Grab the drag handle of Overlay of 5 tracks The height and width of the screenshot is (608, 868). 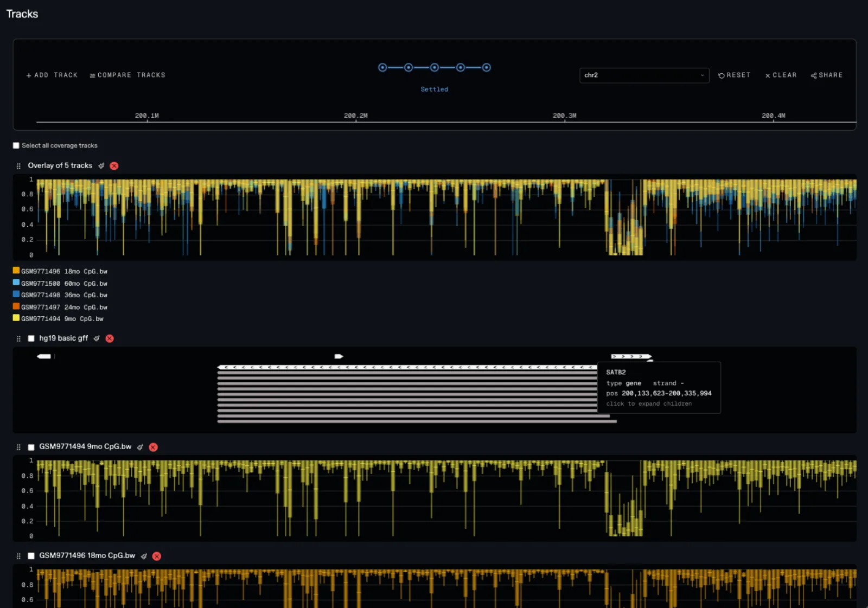[x=18, y=166]
